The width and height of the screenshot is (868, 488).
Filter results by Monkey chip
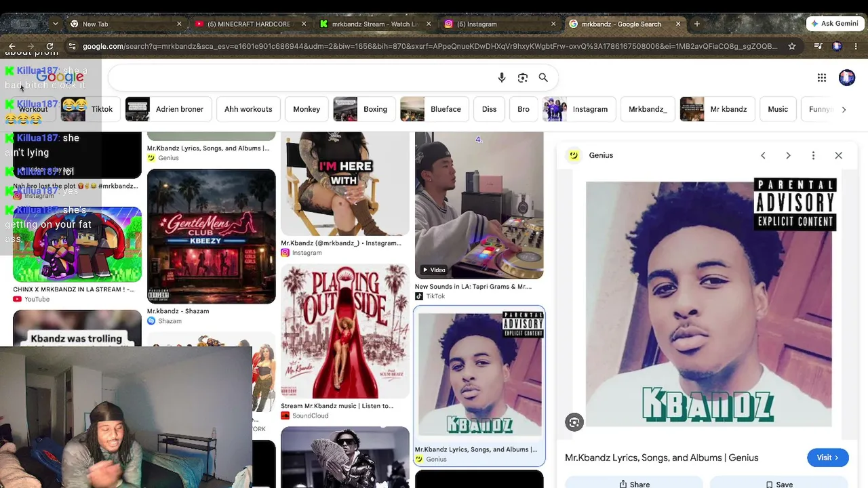point(307,109)
